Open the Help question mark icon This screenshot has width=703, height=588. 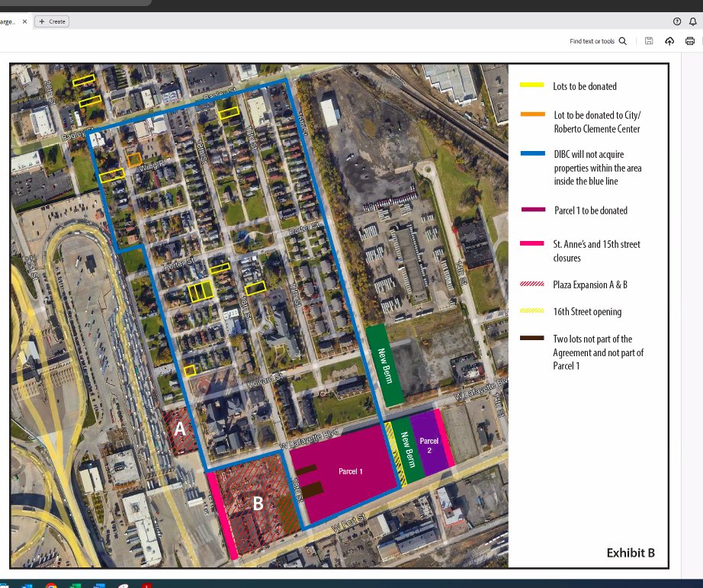pos(677,21)
